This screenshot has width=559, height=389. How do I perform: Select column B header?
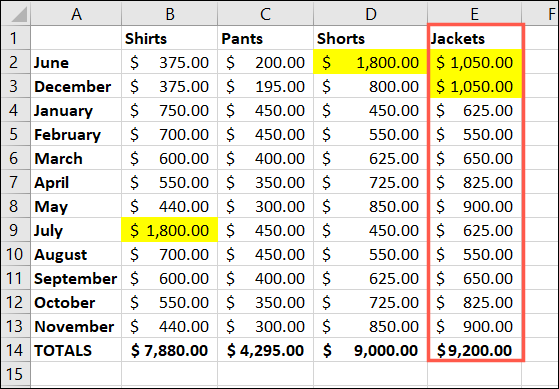click(169, 14)
